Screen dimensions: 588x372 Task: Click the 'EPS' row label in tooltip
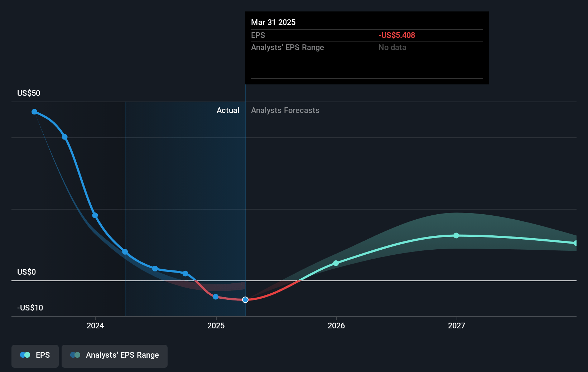click(x=258, y=35)
